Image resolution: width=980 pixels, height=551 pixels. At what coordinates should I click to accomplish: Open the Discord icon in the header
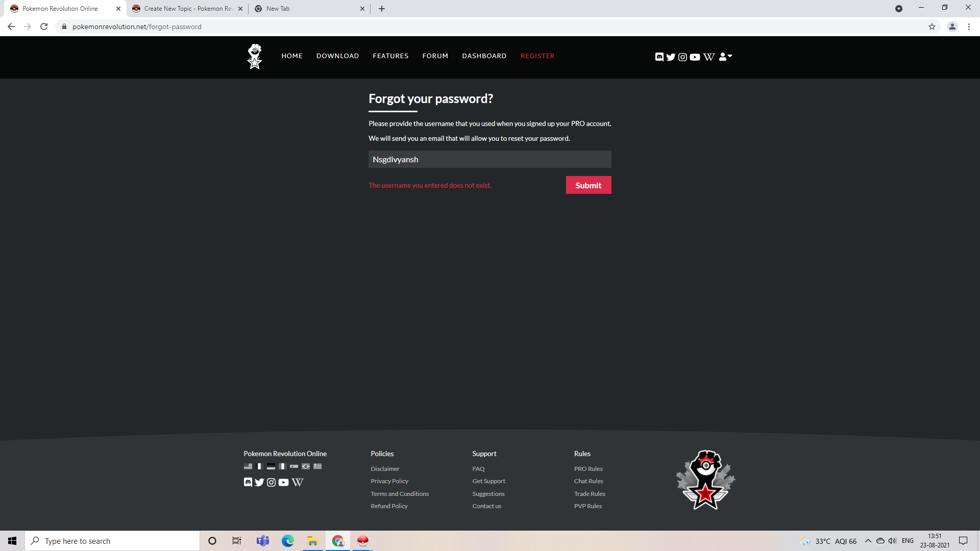pos(659,57)
